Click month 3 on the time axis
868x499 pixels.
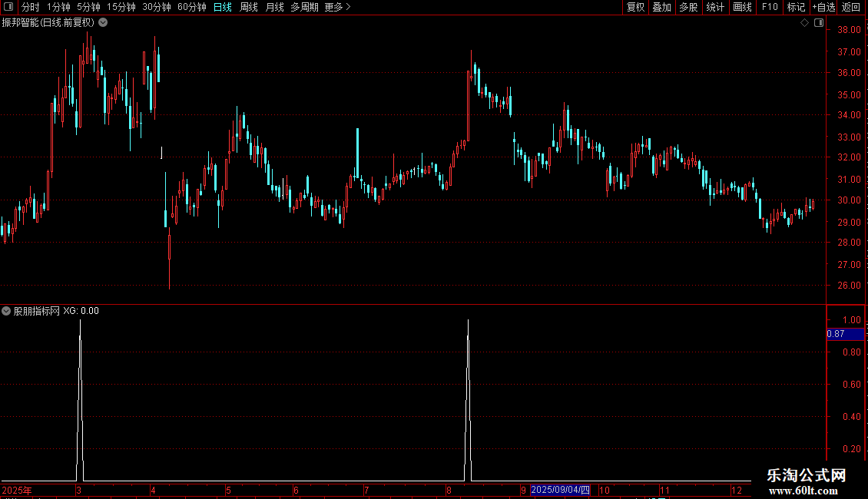click(x=79, y=490)
